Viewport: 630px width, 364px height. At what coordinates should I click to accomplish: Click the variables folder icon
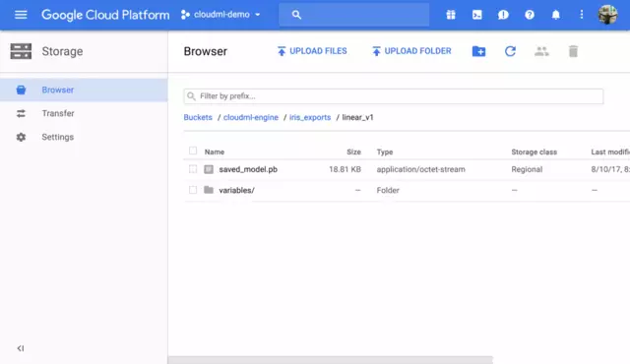coord(209,190)
